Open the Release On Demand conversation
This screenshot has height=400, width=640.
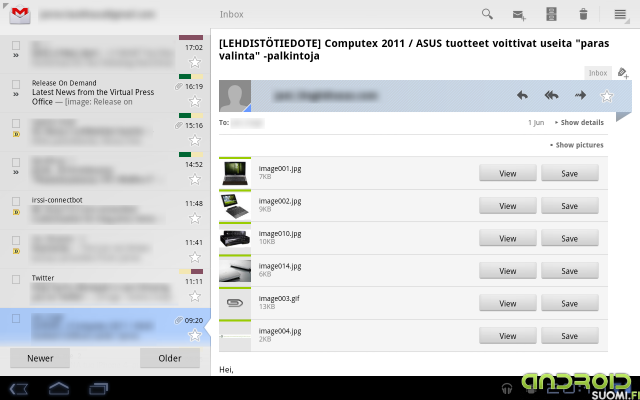coord(105,93)
